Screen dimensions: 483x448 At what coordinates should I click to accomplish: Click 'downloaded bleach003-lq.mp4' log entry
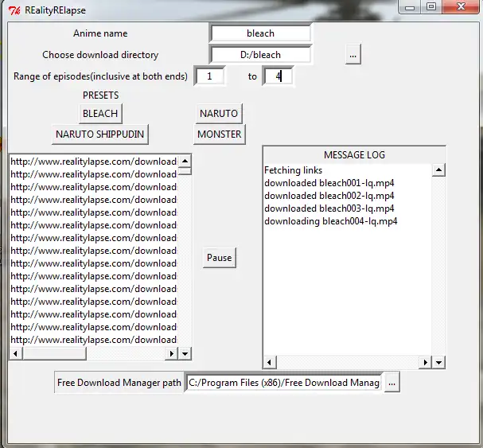329,208
